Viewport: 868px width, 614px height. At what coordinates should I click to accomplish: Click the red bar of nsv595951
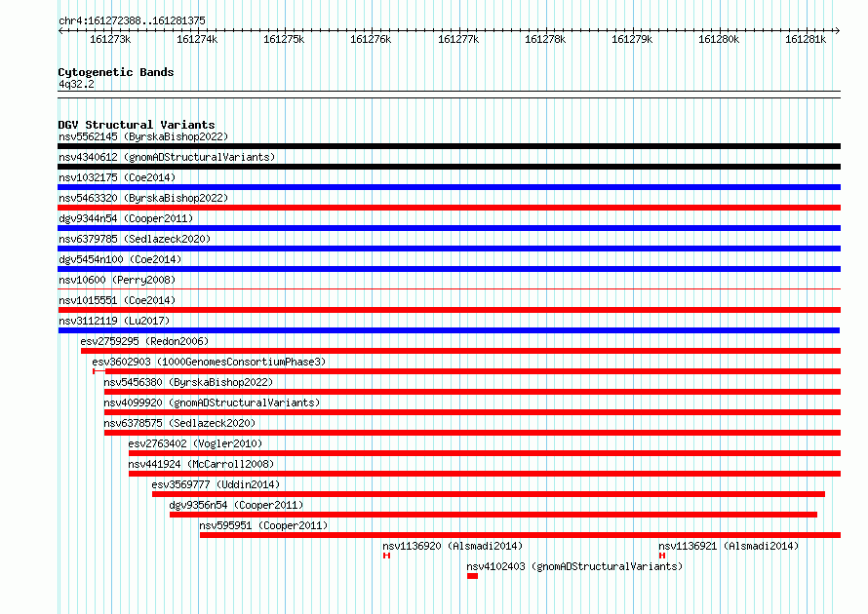[x=521, y=535]
